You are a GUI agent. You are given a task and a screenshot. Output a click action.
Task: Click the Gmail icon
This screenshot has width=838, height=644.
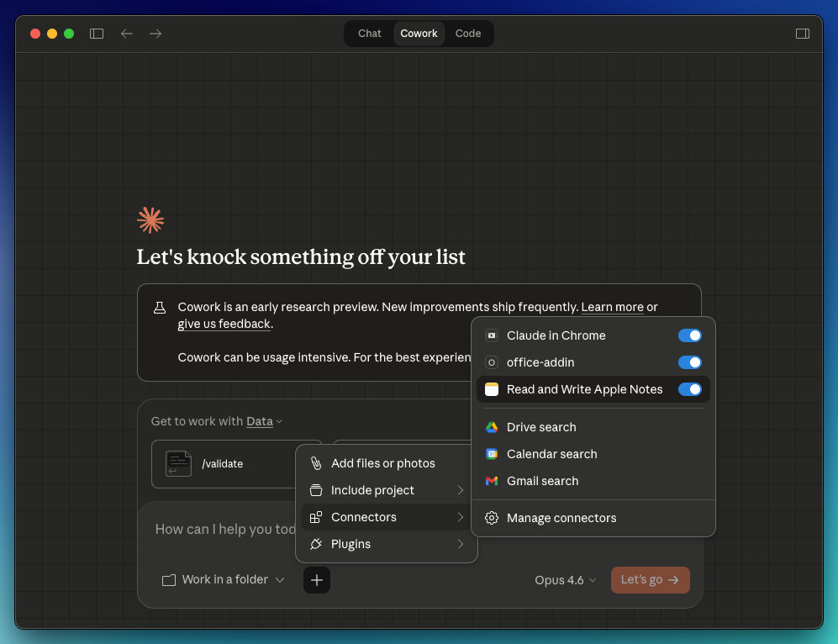491,481
